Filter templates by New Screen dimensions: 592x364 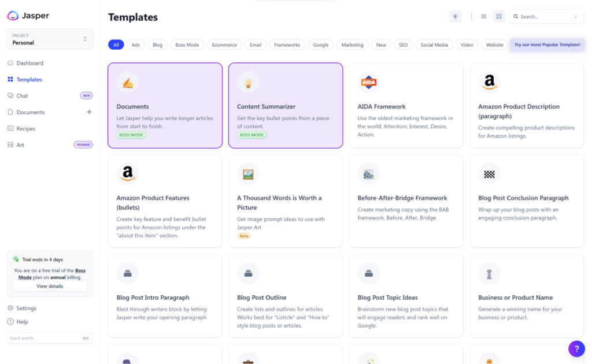point(381,44)
